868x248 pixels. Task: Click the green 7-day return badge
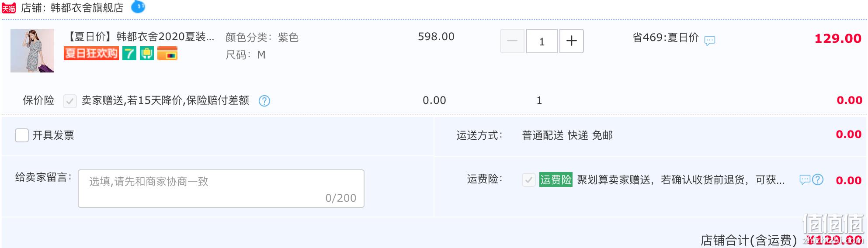click(x=129, y=53)
